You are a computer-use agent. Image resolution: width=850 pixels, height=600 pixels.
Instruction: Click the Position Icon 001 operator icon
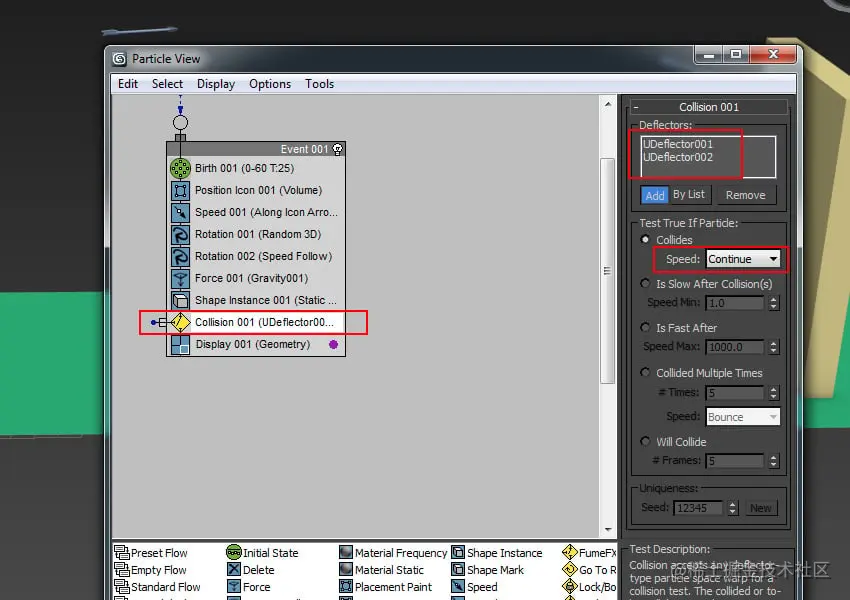coord(180,191)
